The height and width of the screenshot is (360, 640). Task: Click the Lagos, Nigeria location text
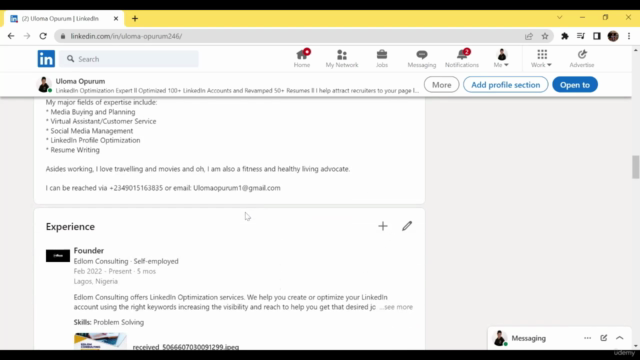[x=96, y=281]
